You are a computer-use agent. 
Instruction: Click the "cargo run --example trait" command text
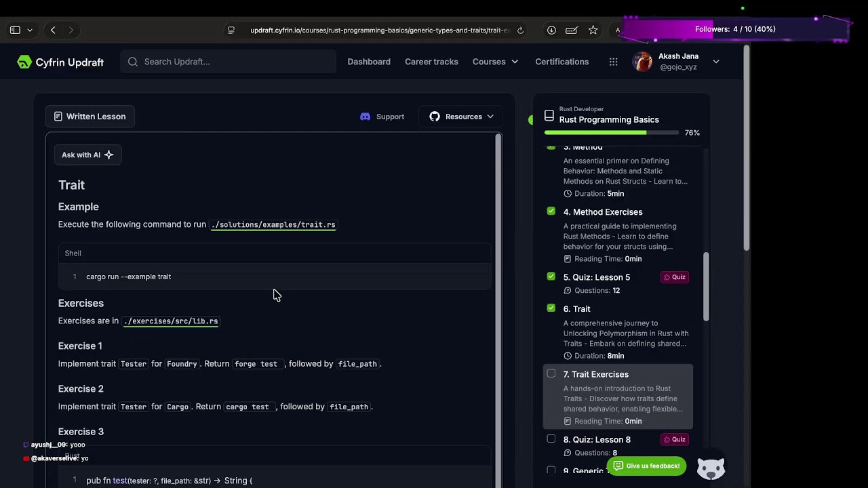click(129, 277)
